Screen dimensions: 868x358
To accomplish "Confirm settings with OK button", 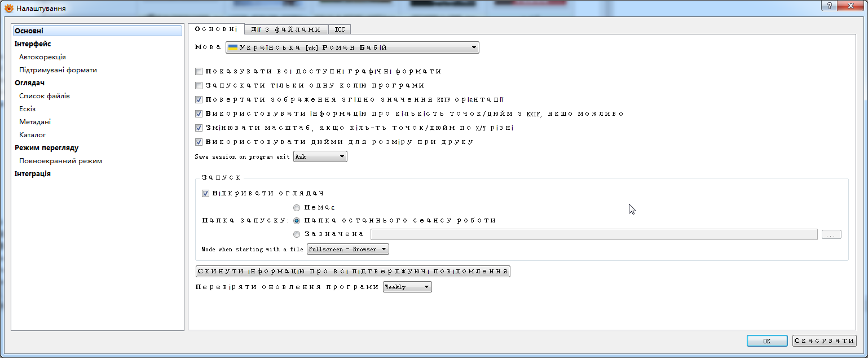I will tap(767, 341).
